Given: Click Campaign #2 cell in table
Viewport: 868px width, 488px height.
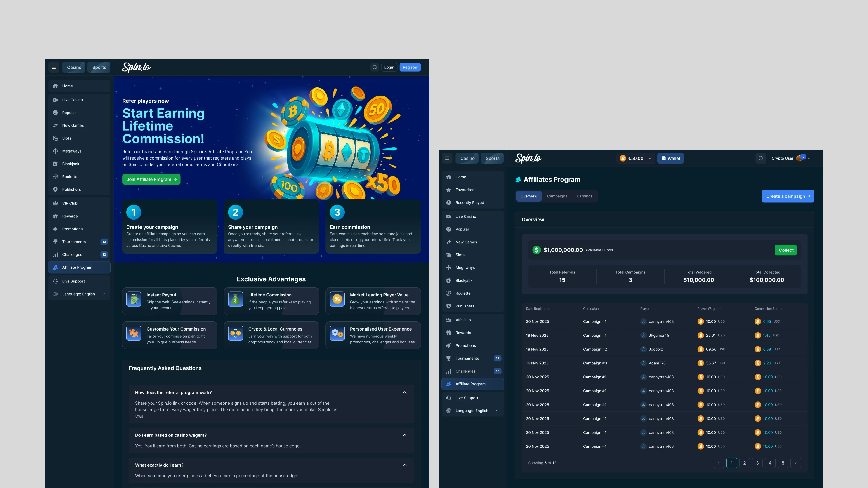Looking at the screenshot, I should pos(595,349).
